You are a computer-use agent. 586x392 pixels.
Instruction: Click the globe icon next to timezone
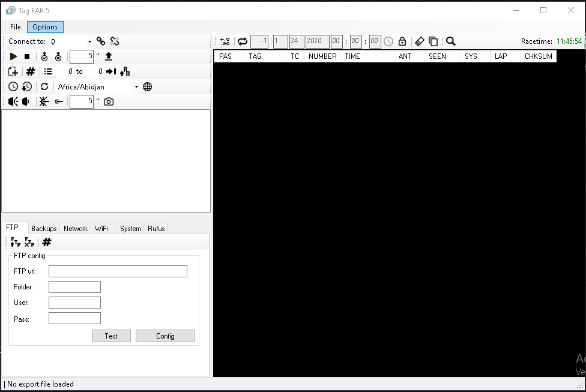pos(148,86)
